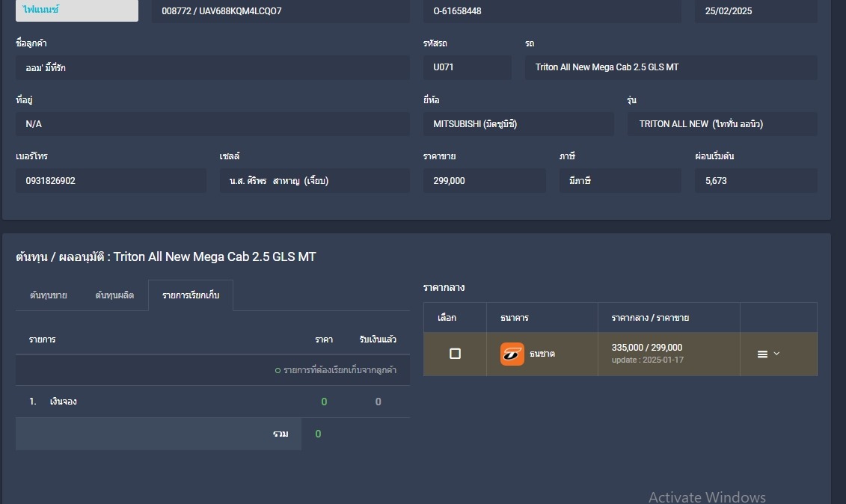The height and width of the screenshot is (504, 846).
Task: Click the Thanachart bank logo icon
Action: [512, 354]
